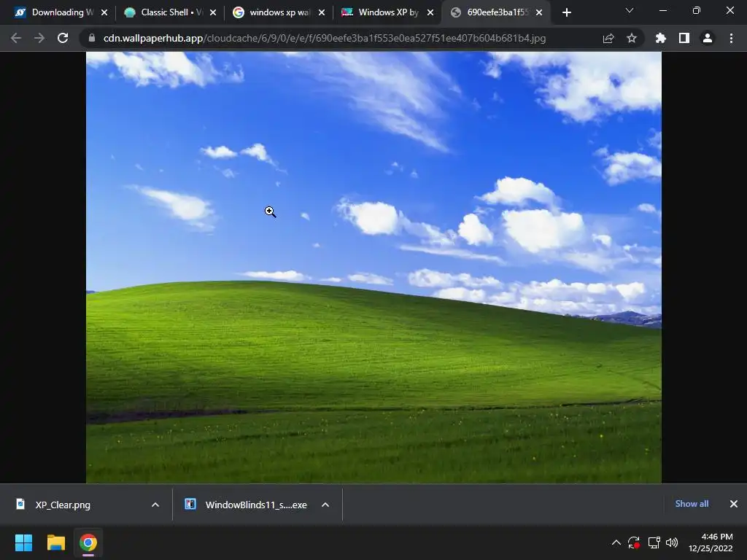747x560 pixels.
Task: Go forward to the next page
Action: pos(39,38)
